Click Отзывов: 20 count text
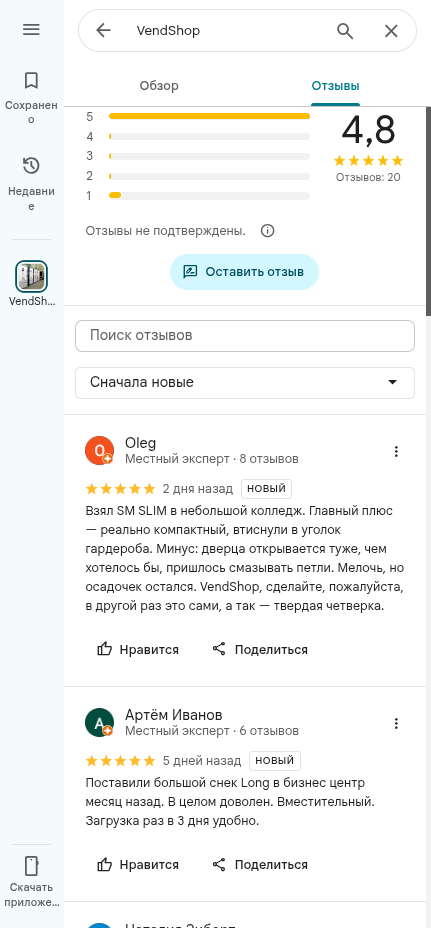 (368, 177)
